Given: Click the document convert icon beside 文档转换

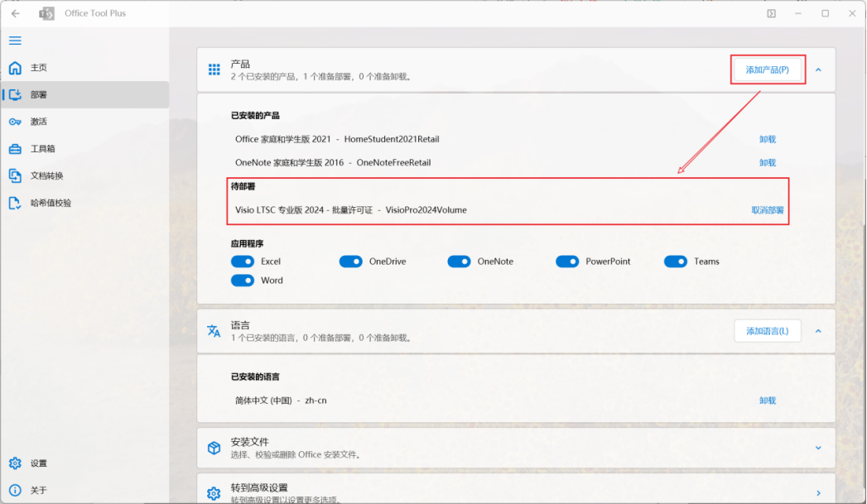Looking at the screenshot, I should 15,175.
